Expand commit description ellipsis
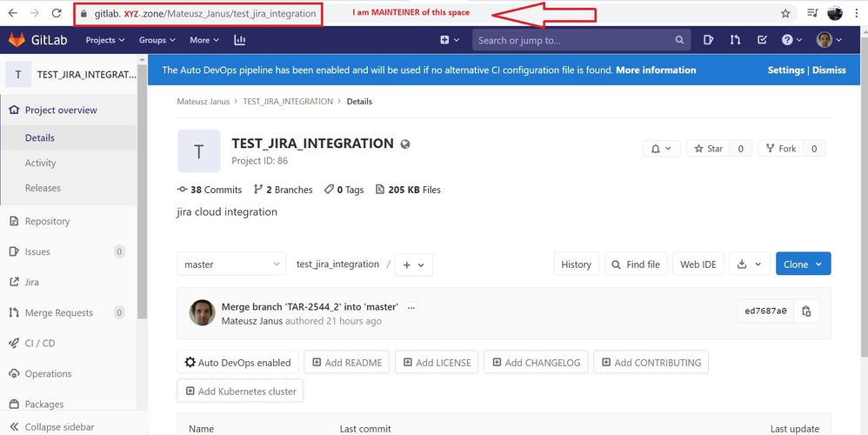The height and width of the screenshot is (435, 868). pos(411,307)
